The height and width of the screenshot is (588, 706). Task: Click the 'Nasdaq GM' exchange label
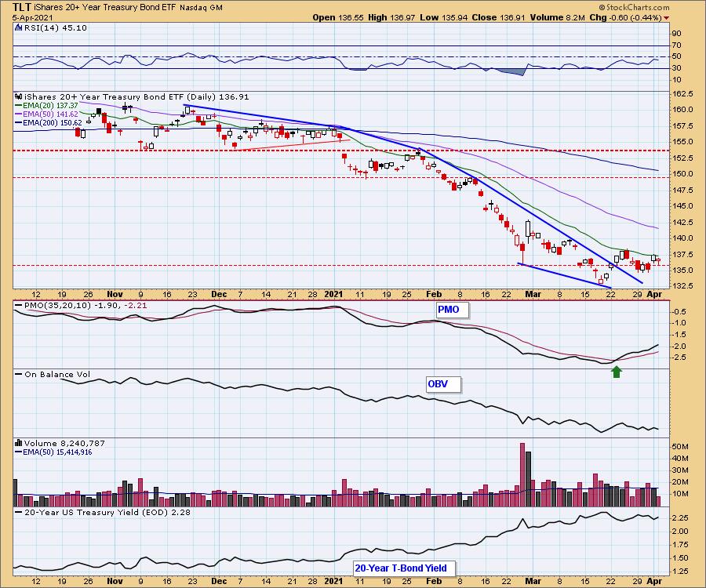click(x=201, y=8)
